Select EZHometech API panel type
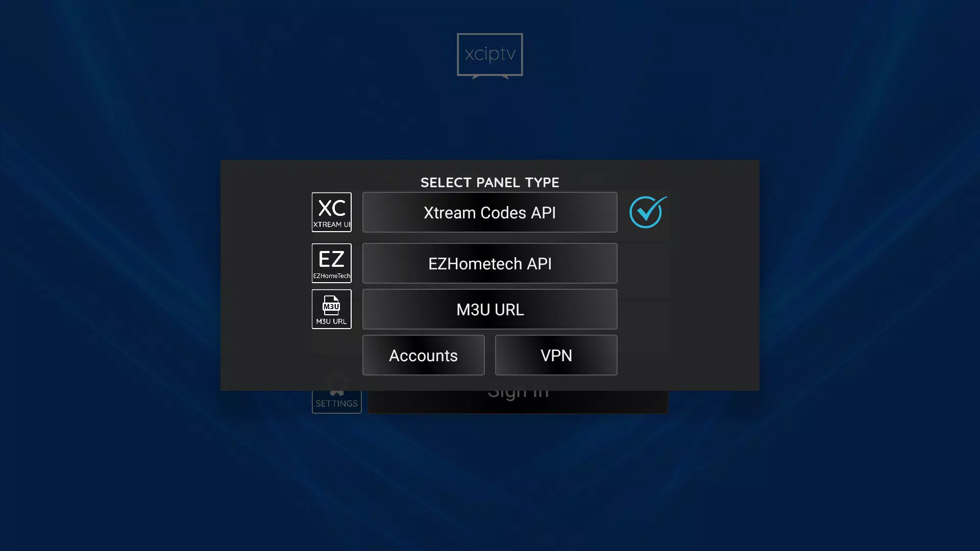Viewport: 980px width, 551px height. [x=489, y=263]
